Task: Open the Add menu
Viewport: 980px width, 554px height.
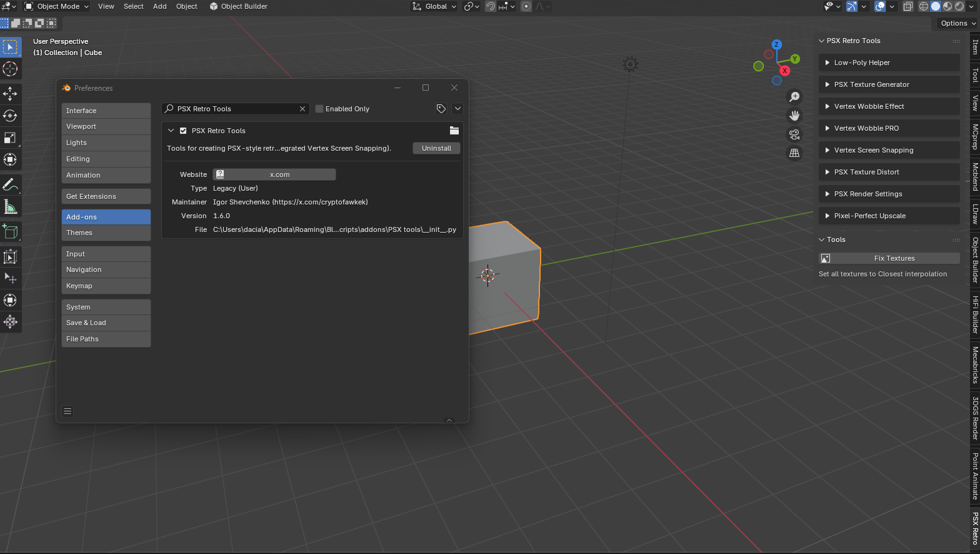Action: 160,6
